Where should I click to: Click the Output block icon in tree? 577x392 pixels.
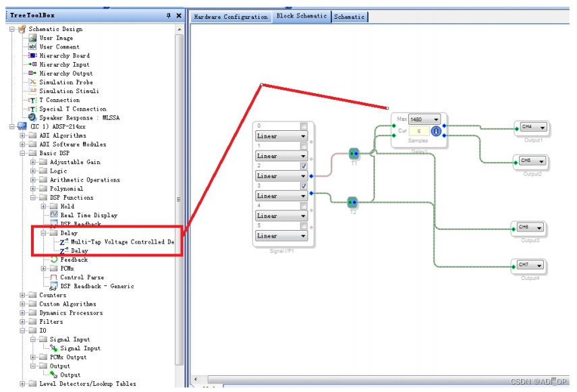point(54,374)
